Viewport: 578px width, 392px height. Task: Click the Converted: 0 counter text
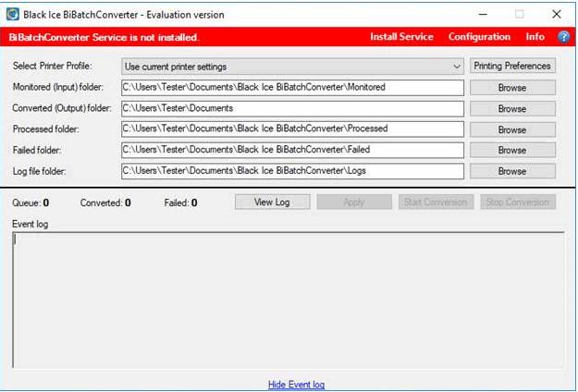coord(105,202)
